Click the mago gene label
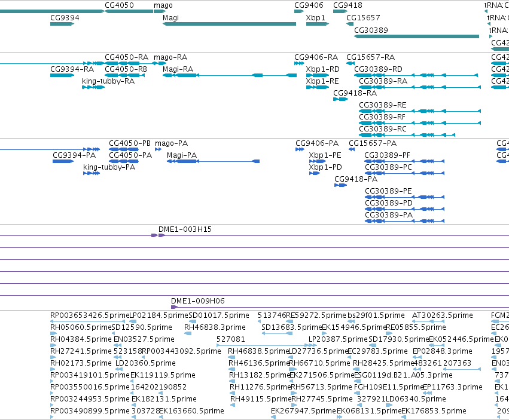This screenshot has height=420, width=509. 163,5
